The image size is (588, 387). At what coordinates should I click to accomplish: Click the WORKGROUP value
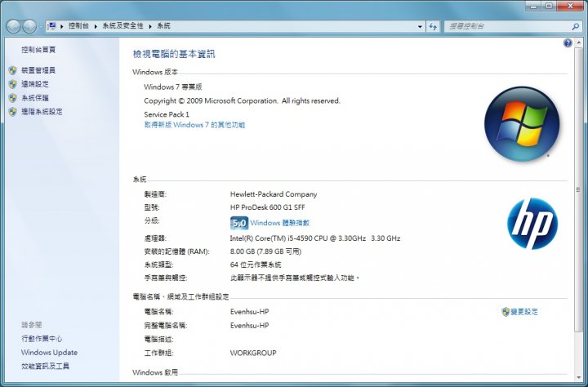[x=253, y=353]
